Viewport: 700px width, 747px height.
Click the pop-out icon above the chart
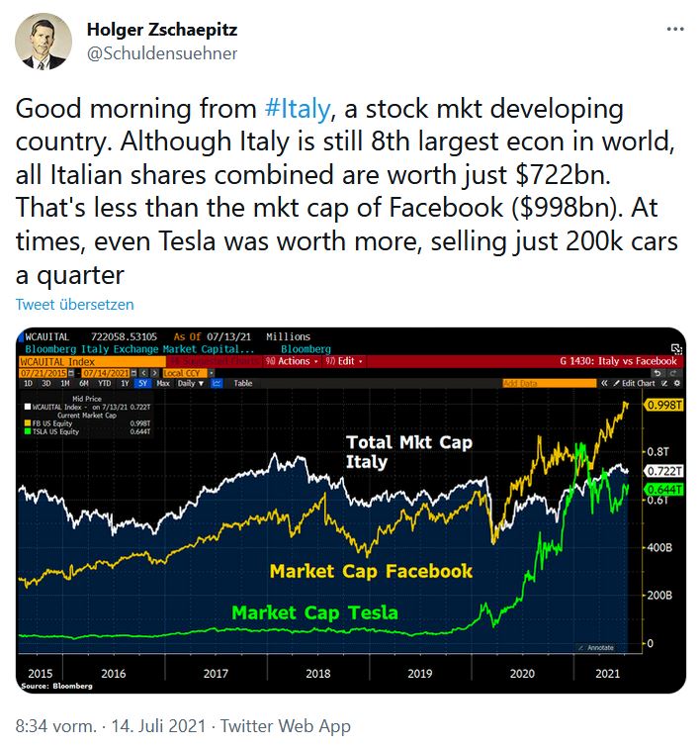click(x=677, y=349)
